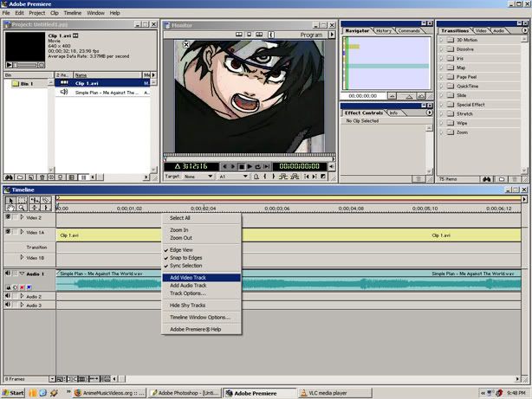Image resolution: width=532 pixels, height=399 pixels.
Task: Toggle blue pan rubberband display on Audio 1
Action: click(29, 287)
